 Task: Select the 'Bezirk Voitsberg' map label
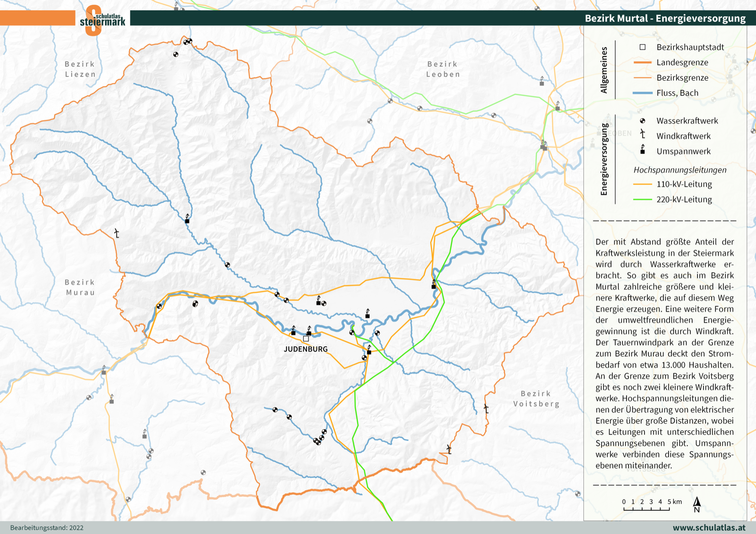pos(536,398)
